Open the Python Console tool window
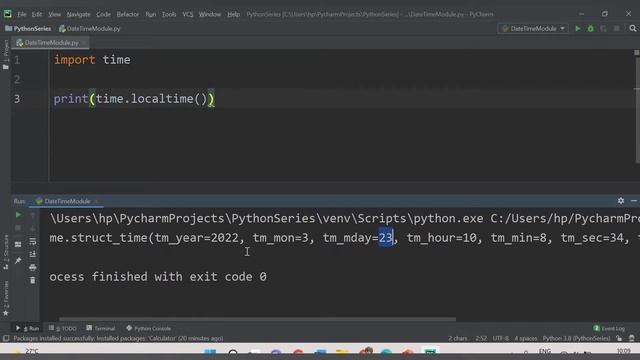The height and width of the screenshot is (360, 640). point(149,328)
